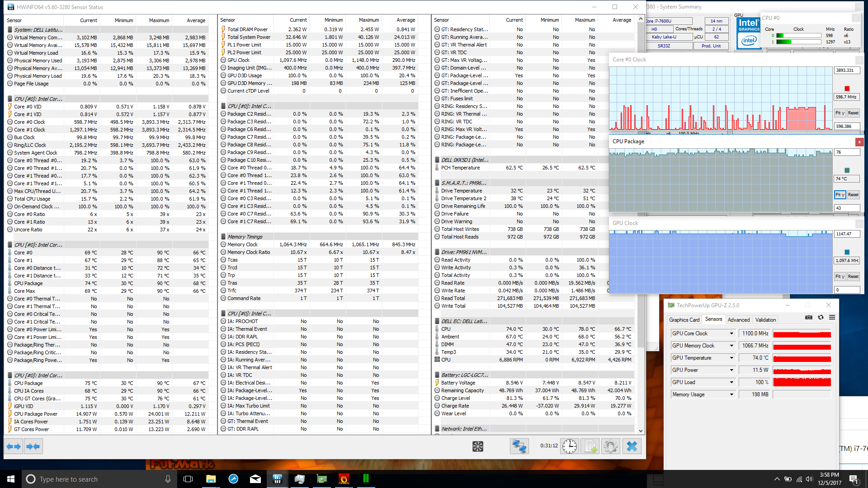Click the red color swatch on Core #0 Clock graph
The image size is (868, 488).
[x=847, y=89]
